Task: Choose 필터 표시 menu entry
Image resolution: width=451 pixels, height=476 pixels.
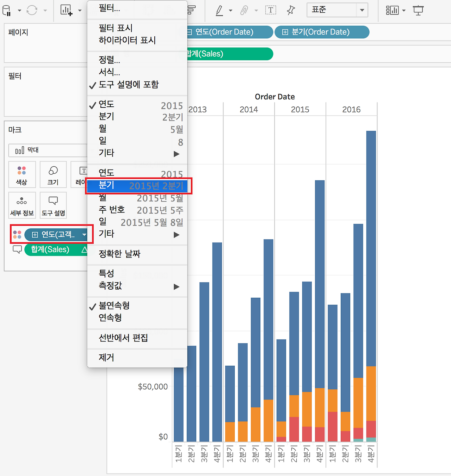Action: [x=137, y=28]
